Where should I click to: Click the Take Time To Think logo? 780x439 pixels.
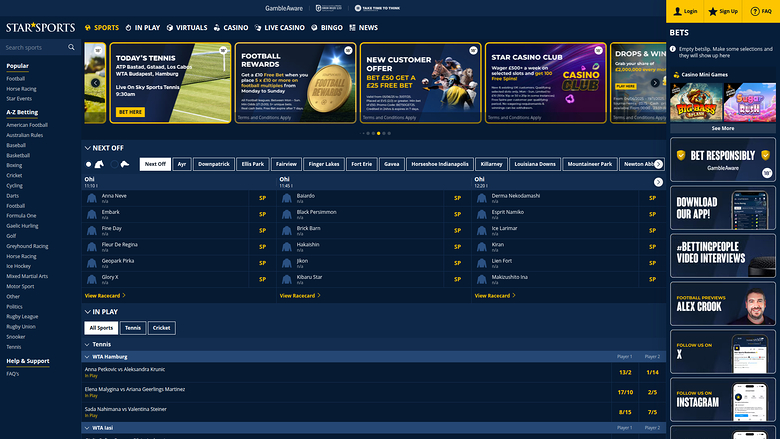(x=377, y=8)
